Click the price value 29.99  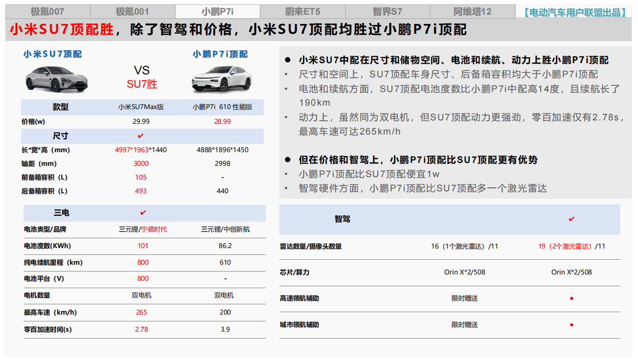(x=141, y=121)
